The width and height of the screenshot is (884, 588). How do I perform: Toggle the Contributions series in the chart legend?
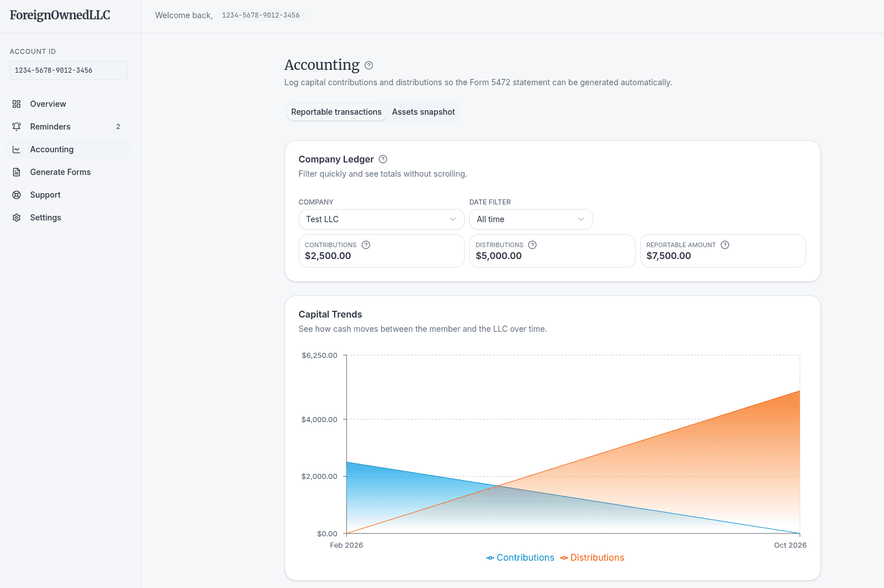[520, 557]
